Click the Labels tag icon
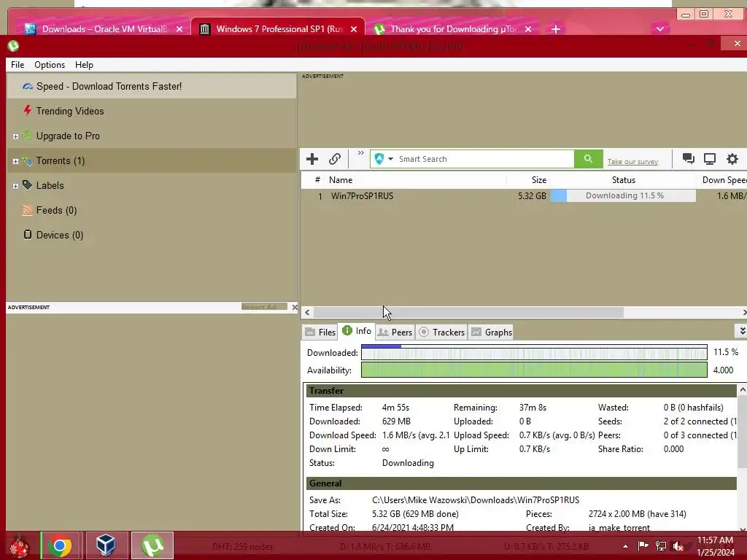Image resolution: width=747 pixels, height=560 pixels. (x=28, y=184)
